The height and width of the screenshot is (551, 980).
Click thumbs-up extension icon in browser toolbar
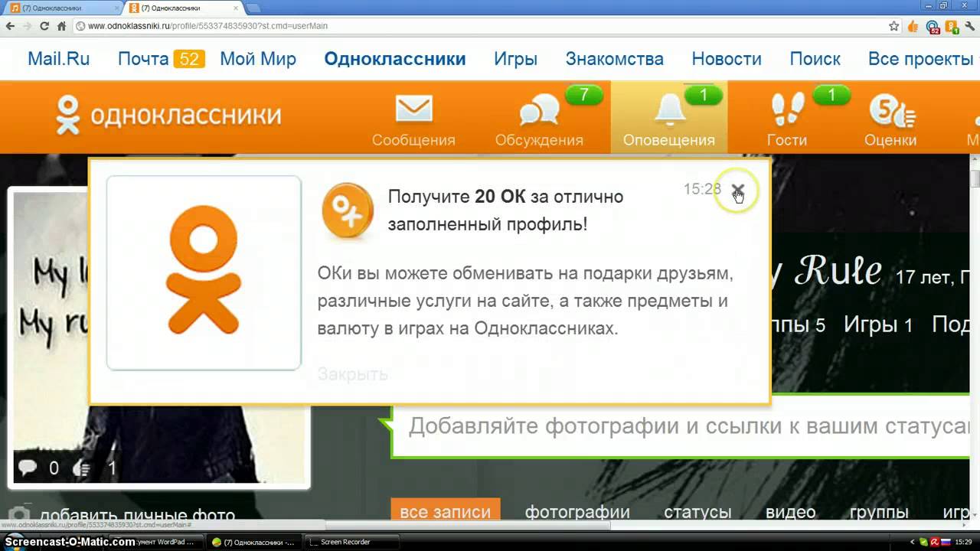click(x=913, y=26)
